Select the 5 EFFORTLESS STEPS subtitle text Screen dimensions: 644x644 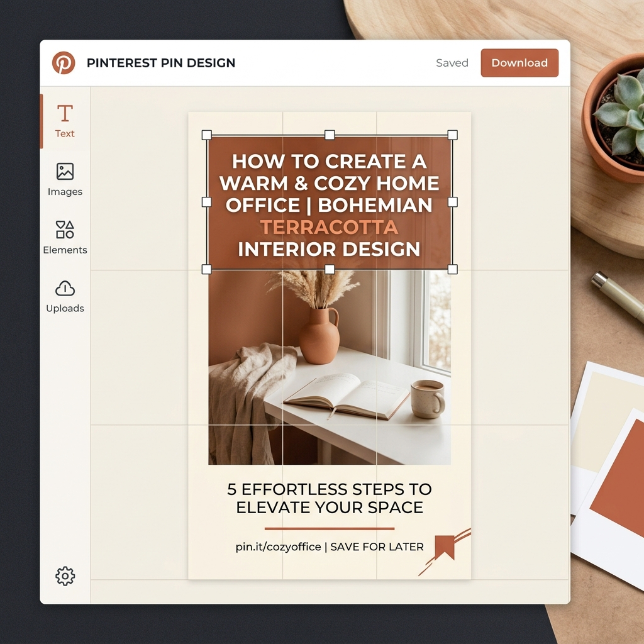coord(330,498)
